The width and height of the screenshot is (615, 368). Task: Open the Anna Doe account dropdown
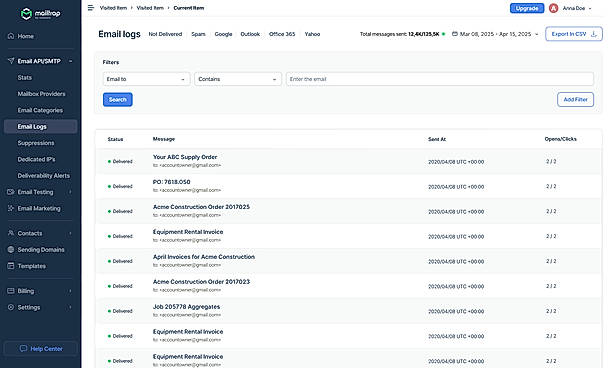(x=590, y=8)
